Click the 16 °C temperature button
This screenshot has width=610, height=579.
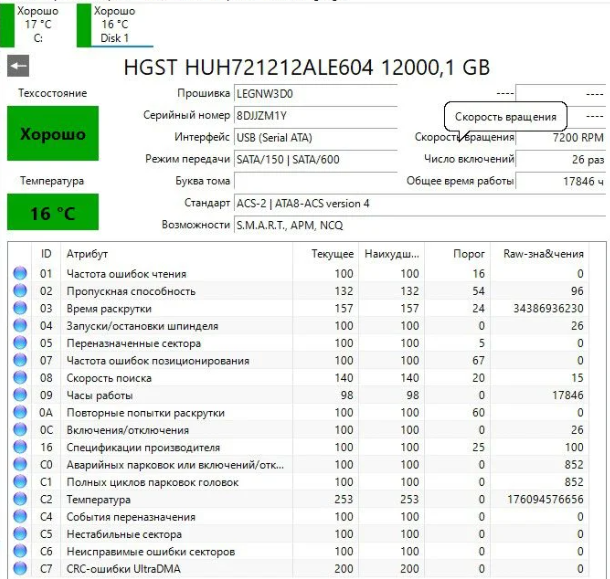pyautogui.click(x=53, y=212)
